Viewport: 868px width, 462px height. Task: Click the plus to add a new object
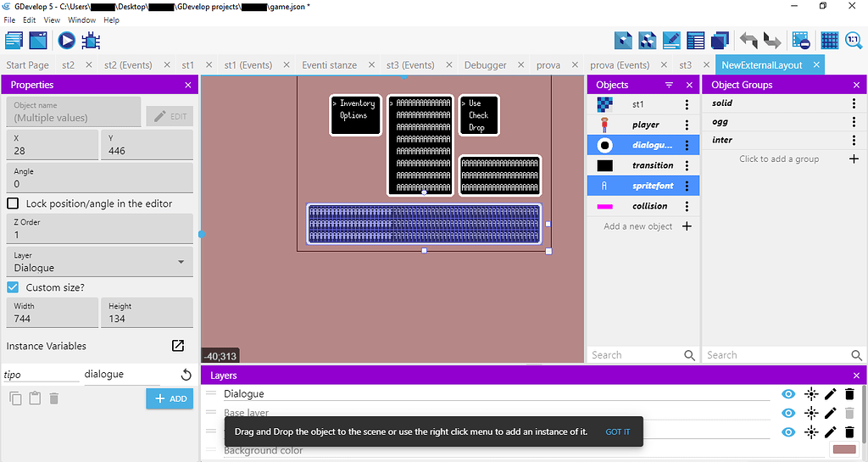(687, 226)
